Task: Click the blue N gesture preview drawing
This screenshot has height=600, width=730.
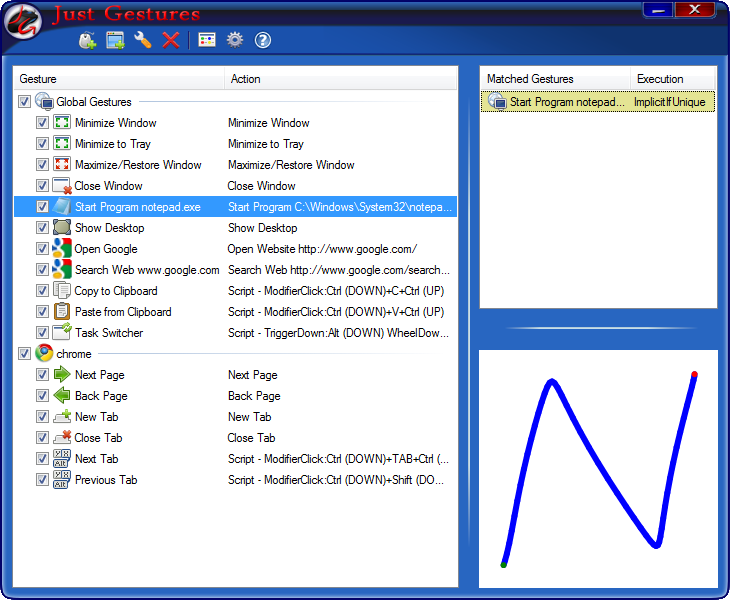Action: click(599, 469)
